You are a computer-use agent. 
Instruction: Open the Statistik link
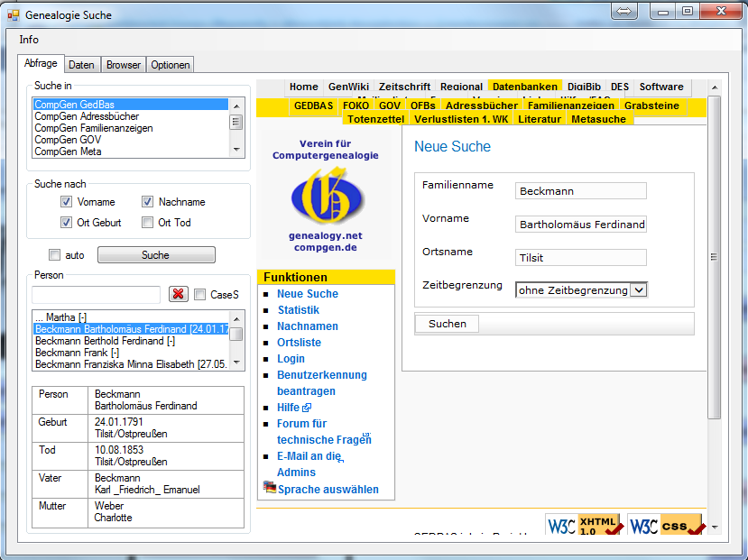[299, 310]
